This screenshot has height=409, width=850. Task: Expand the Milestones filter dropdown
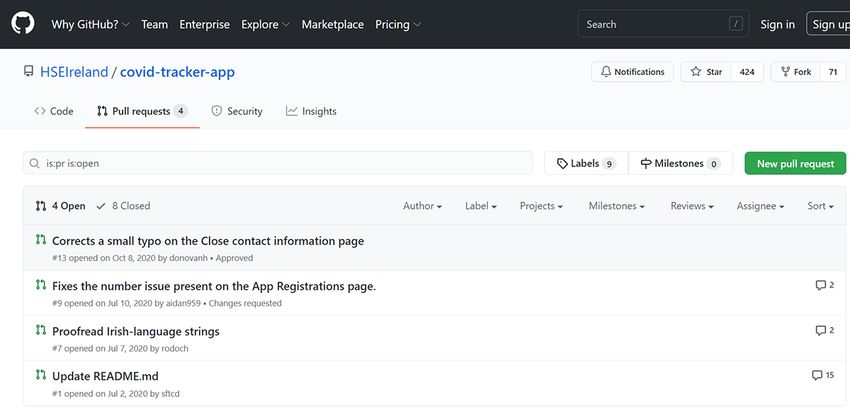(616, 206)
